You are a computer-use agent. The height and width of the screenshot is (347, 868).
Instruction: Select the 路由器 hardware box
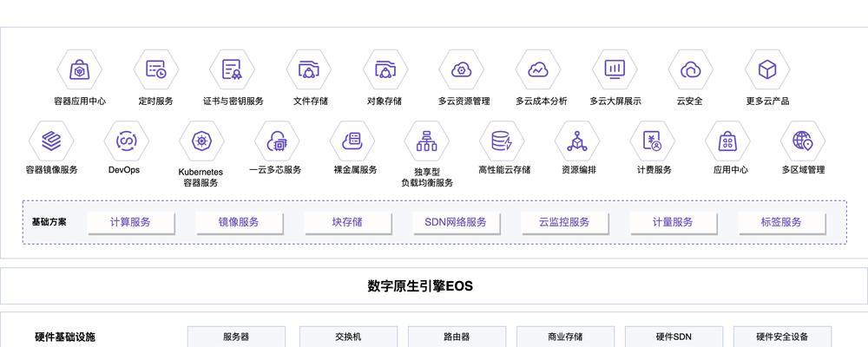coord(457,337)
